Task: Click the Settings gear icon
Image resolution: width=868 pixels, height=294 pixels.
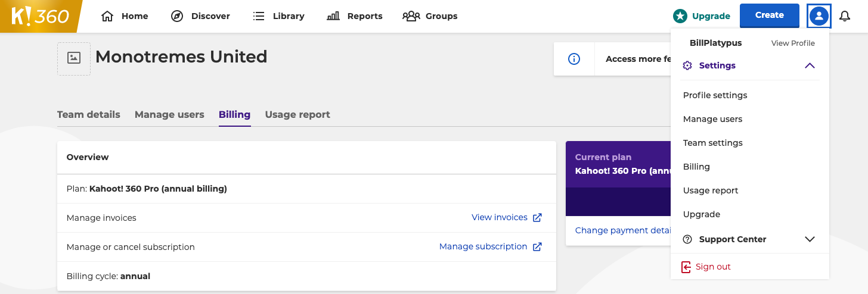Action: click(x=687, y=65)
